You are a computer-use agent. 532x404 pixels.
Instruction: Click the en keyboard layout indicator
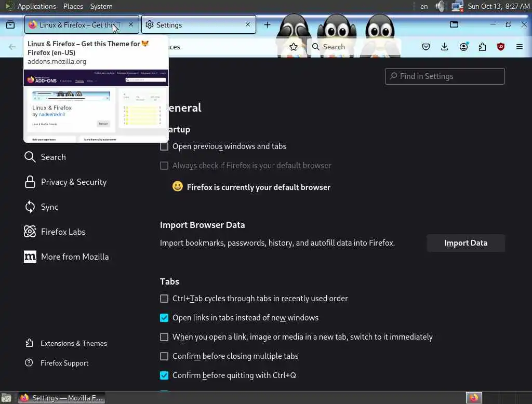point(424,6)
